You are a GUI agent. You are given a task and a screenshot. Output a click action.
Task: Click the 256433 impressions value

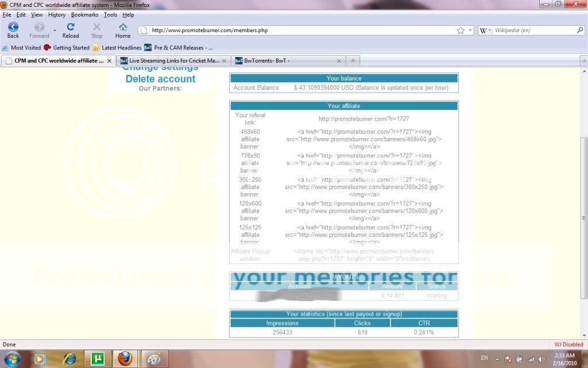(x=282, y=332)
